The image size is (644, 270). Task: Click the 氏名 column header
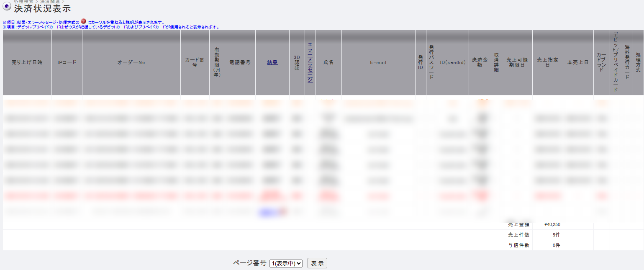[328, 62]
